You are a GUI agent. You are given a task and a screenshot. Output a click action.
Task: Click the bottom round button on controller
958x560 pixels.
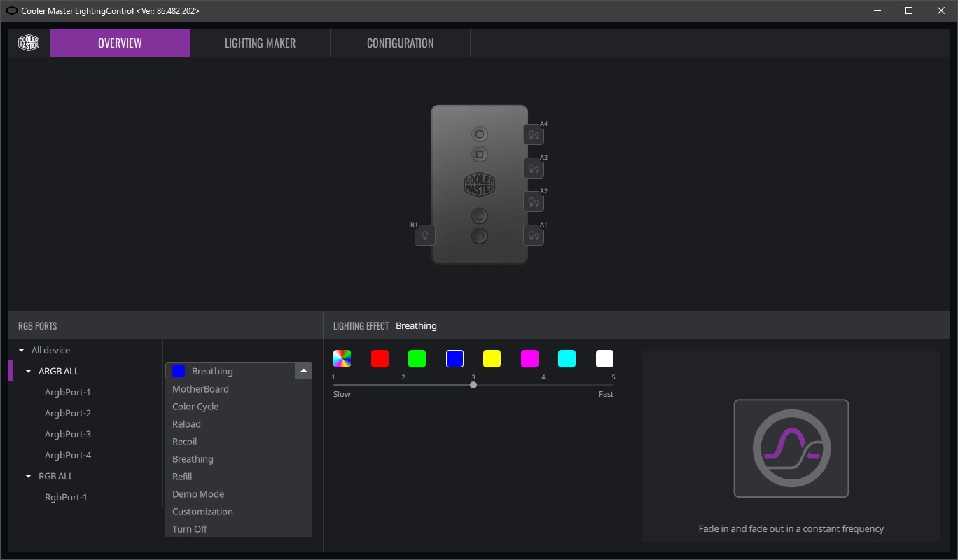click(480, 237)
